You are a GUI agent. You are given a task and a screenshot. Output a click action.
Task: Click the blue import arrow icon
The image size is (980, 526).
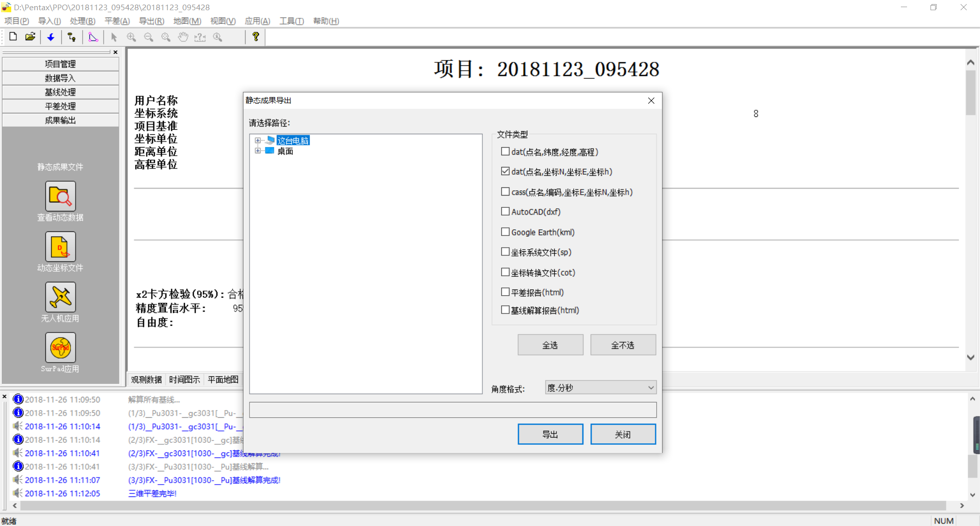51,37
